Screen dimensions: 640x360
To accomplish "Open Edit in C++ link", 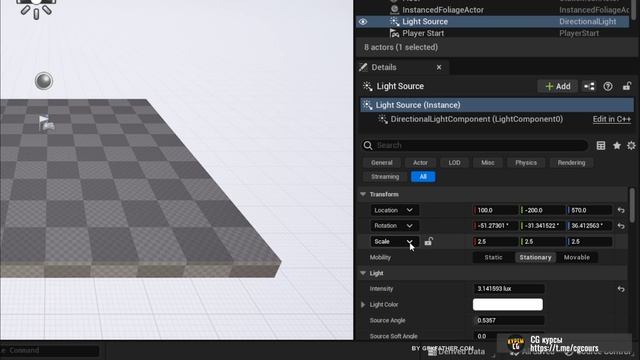I will tap(611, 119).
